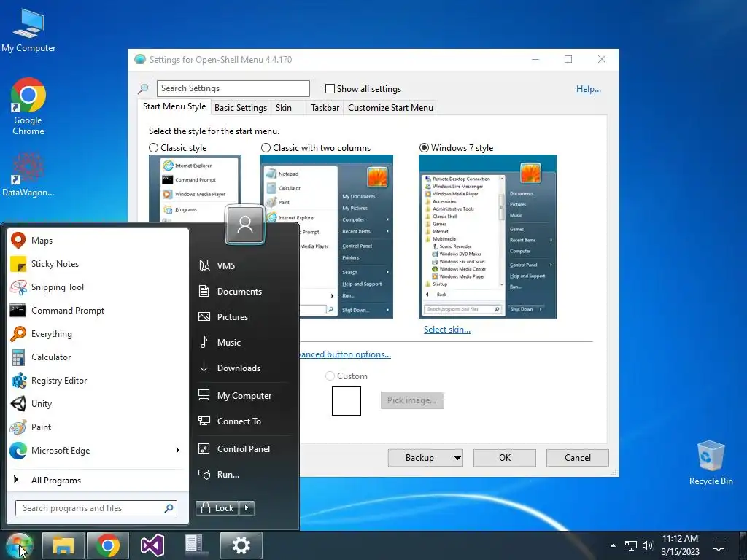This screenshot has height=560, width=747.
Task: Select the Google Chrome desktop shortcut
Action: tap(28, 106)
